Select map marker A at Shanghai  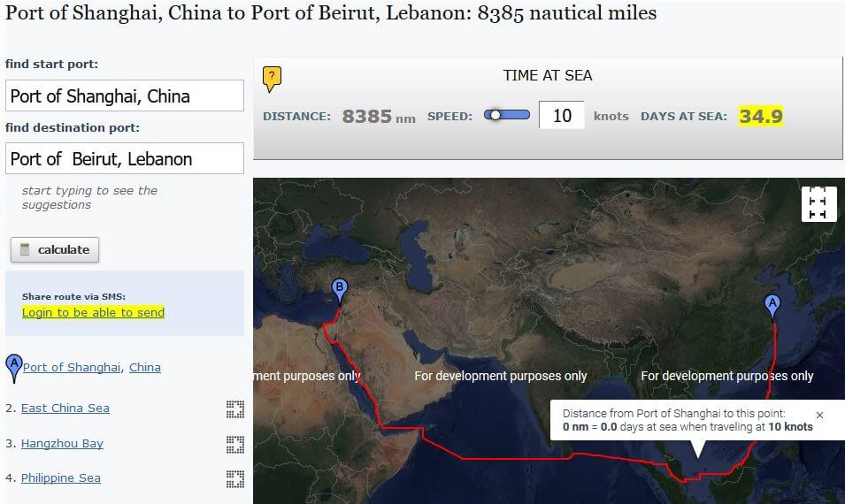pyautogui.click(x=772, y=307)
